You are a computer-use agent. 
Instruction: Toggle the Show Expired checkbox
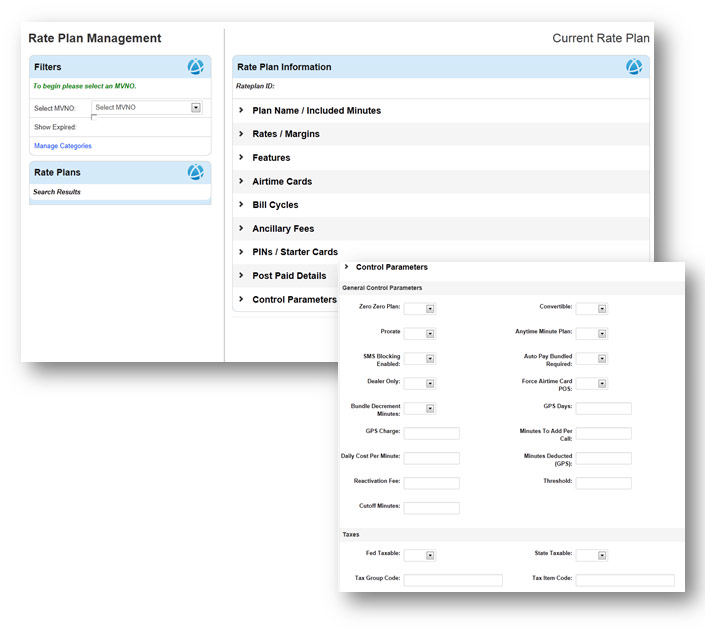(x=94, y=117)
